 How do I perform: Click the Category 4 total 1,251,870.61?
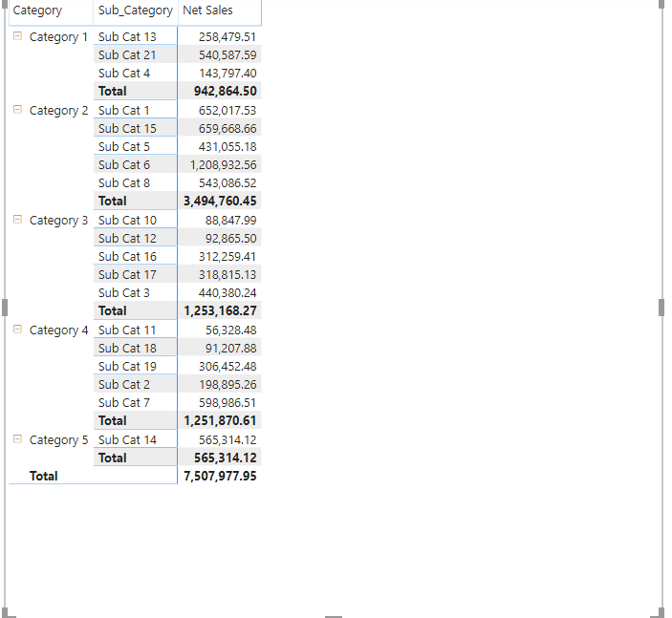click(220, 420)
